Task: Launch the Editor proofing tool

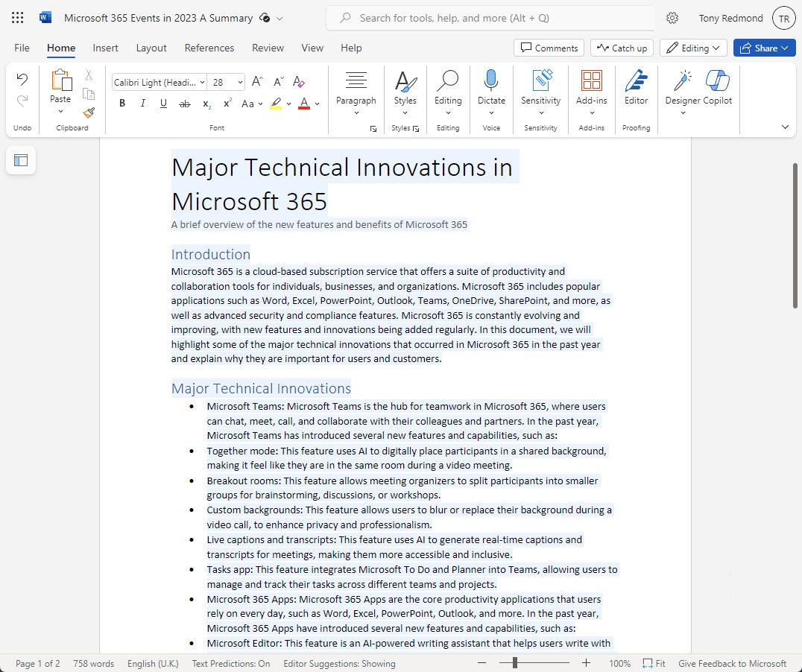Action: pos(636,88)
